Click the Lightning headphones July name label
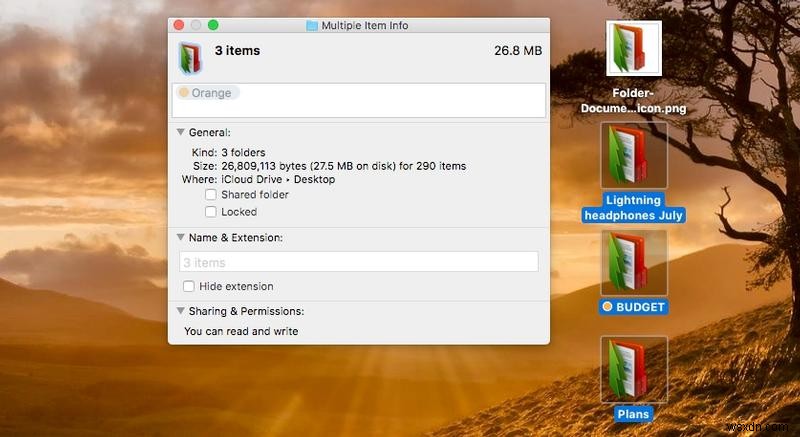 pyautogui.click(x=634, y=208)
